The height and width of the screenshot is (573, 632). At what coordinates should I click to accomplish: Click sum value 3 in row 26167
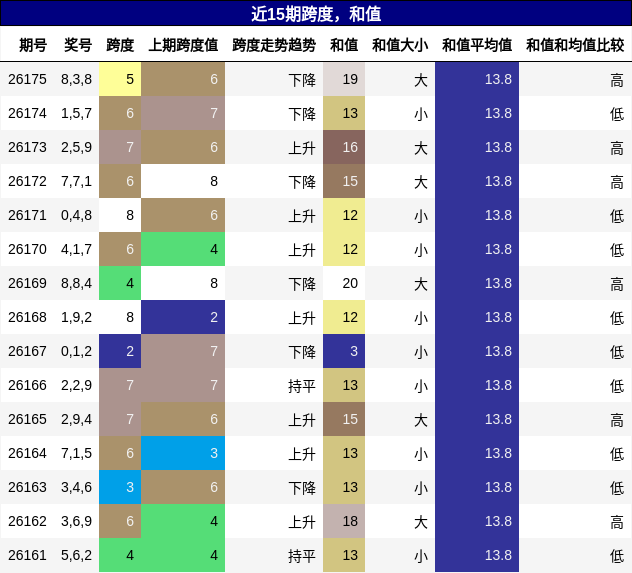tap(344, 351)
